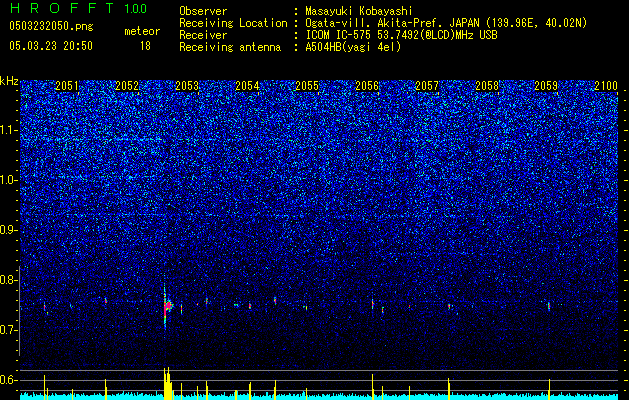Click the kHz axis unit label
The width and height of the screenshot is (629, 400).
(9, 81)
